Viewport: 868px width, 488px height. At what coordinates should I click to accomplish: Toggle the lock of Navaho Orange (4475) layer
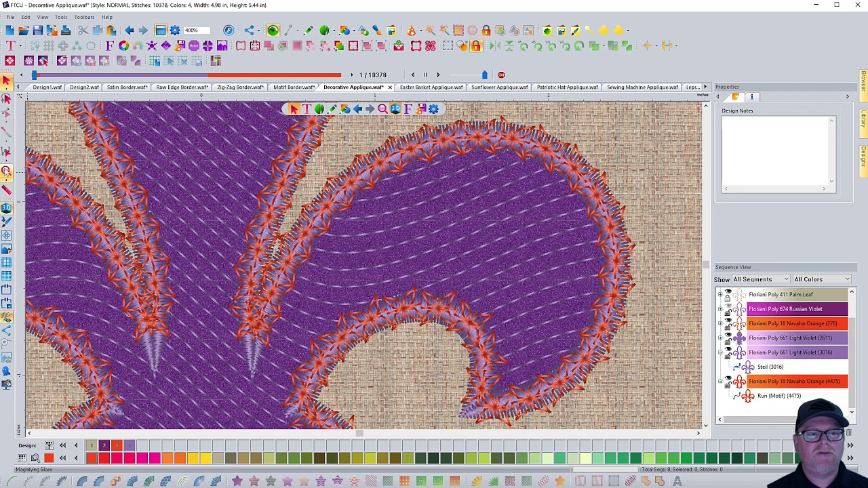click(x=728, y=385)
